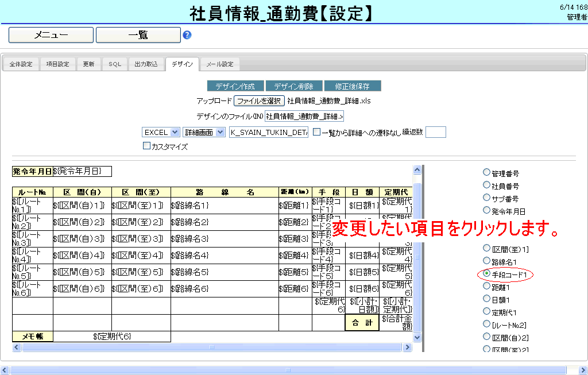The image size is (588, 375).
Task: Open the 項目設定 tab
Action: tap(57, 64)
